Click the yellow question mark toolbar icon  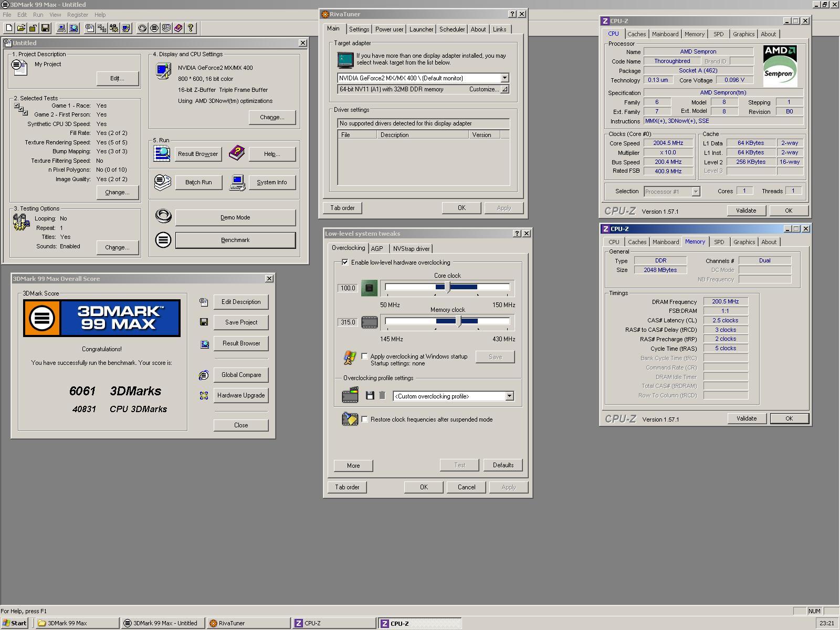tap(191, 28)
